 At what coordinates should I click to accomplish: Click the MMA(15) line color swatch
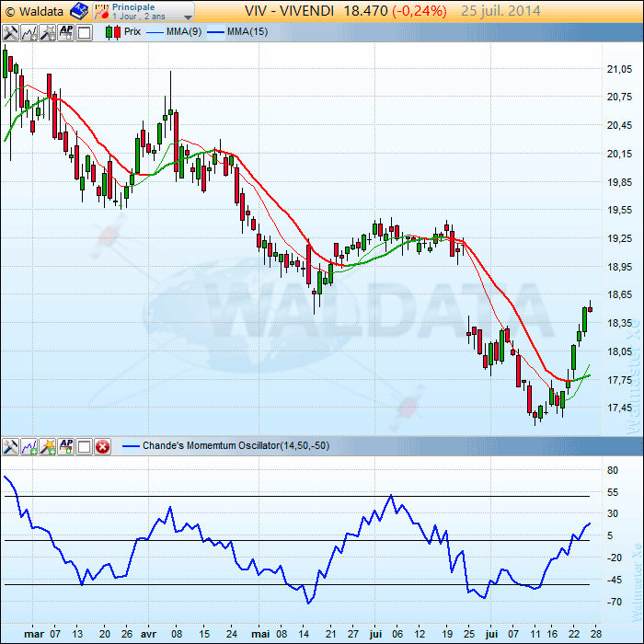215,32
